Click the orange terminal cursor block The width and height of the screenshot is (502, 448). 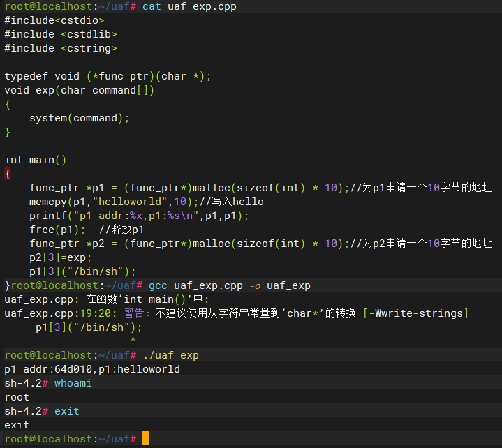(x=145, y=439)
